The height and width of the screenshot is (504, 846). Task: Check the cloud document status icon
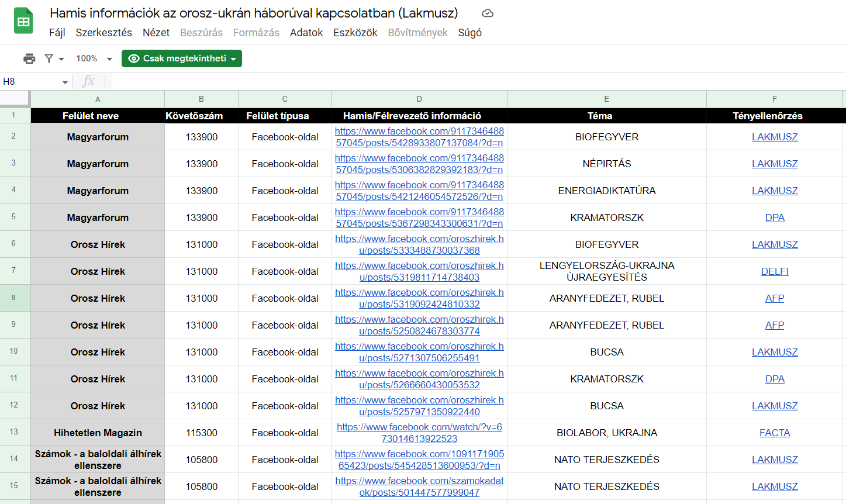point(488,13)
